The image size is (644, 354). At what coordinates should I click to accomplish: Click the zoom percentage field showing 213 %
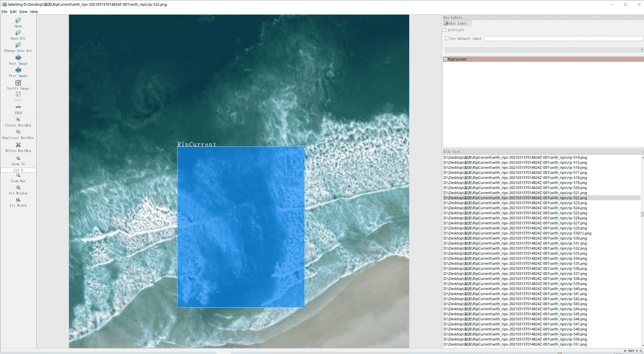point(18,170)
